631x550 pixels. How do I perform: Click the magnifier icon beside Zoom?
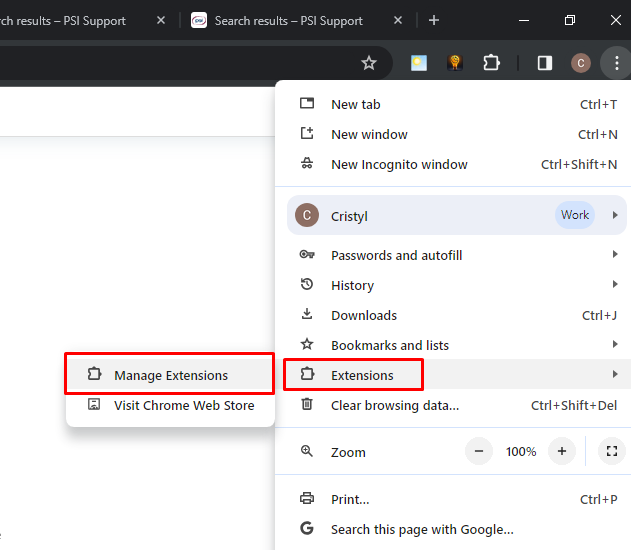pos(307,451)
